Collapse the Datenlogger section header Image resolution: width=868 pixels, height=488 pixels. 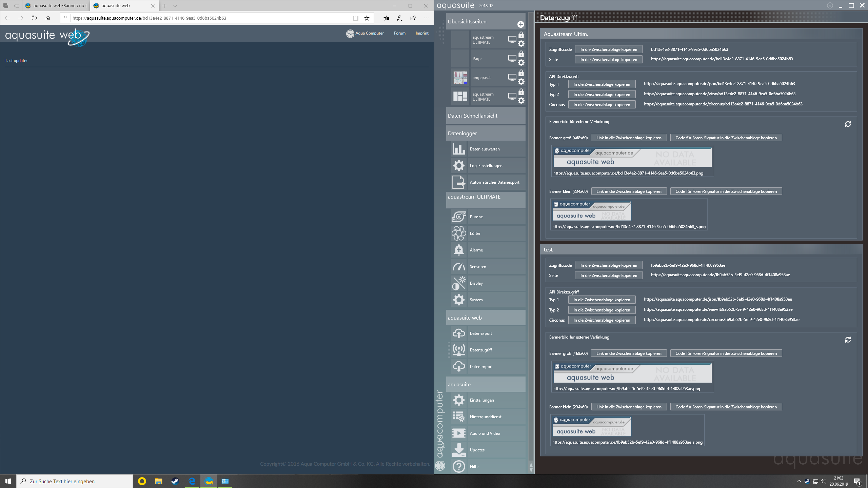(486, 133)
